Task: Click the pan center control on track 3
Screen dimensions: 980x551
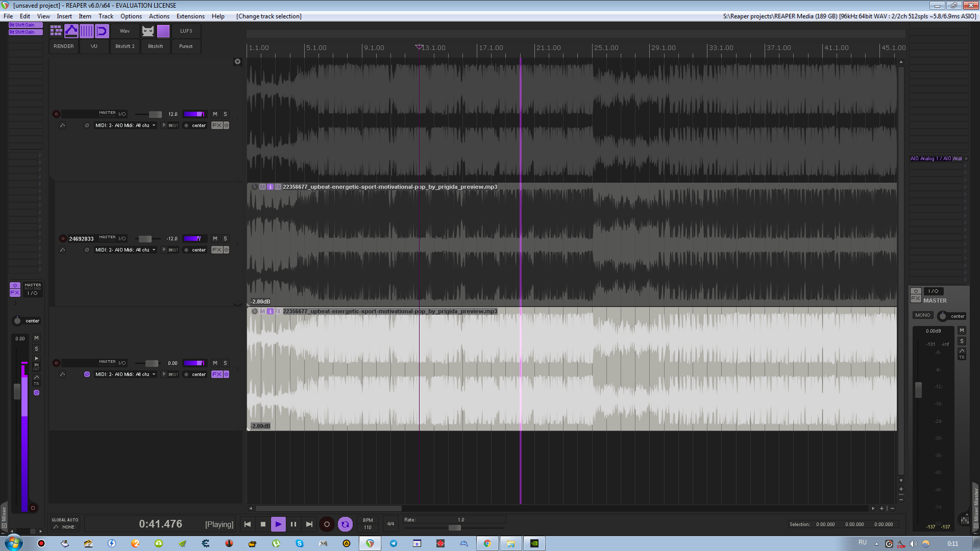Action: pyautogui.click(x=195, y=374)
